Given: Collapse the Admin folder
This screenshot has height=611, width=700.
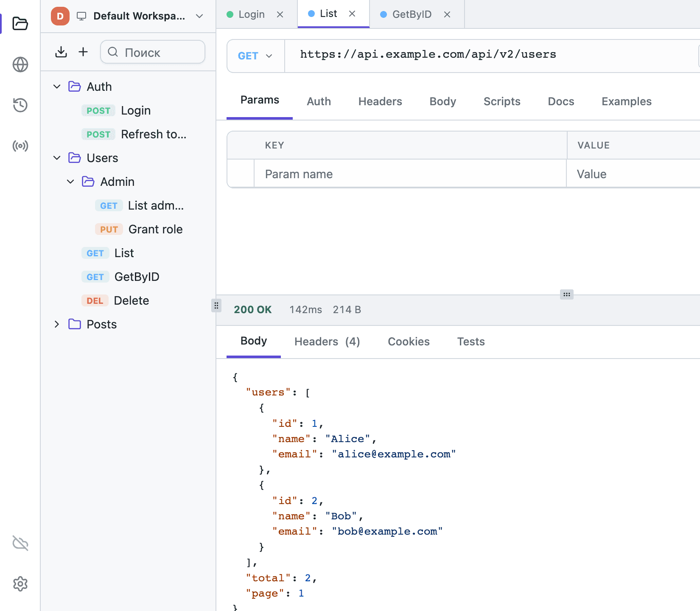Looking at the screenshot, I should [x=70, y=182].
